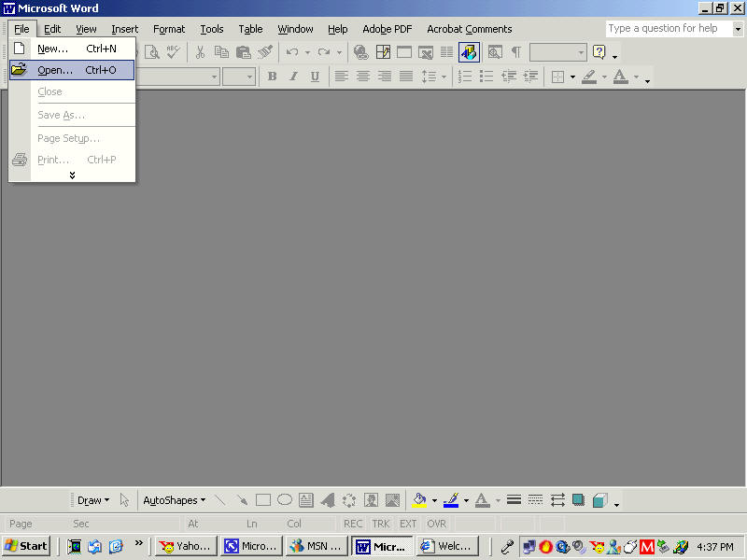Click the Insert Excel Worksheet icon

pyautogui.click(x=426, y=52)
